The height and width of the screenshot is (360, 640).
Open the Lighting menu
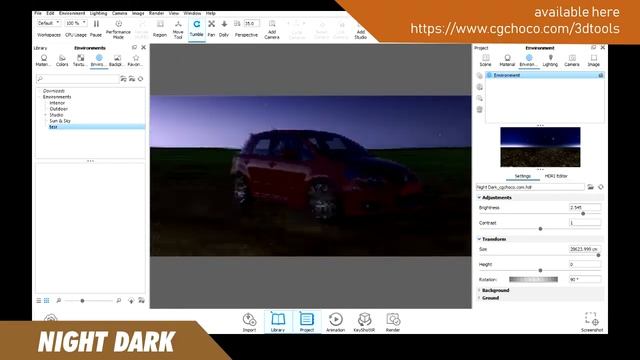coord(98,13)
